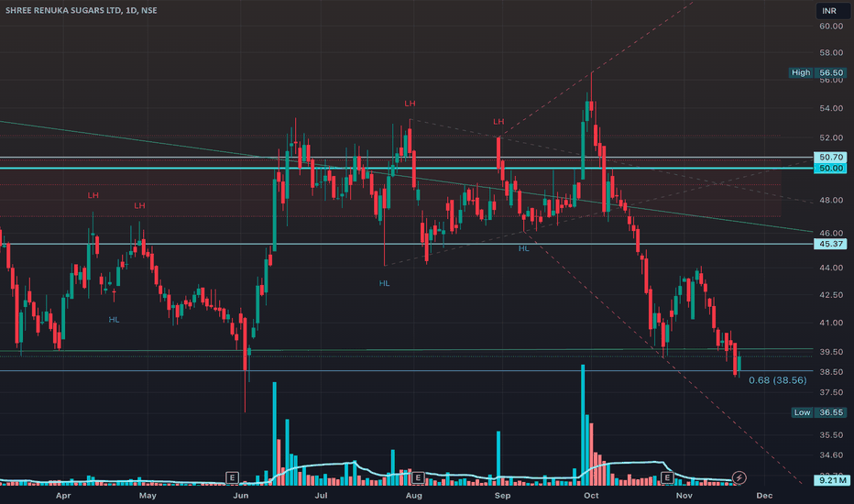Select the 50.70 price line label
The height and width of the screenshot is (504, 854).
(830, 157)
